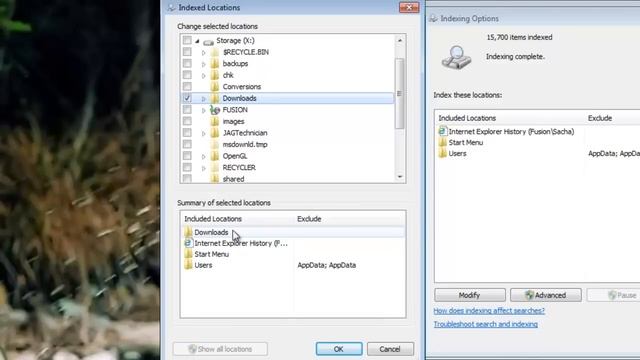Viewport: 640px width, 360px height.
Task: Check the OpenGL folder checkbox
Action: pyautogui.click(x=187, y=156)
